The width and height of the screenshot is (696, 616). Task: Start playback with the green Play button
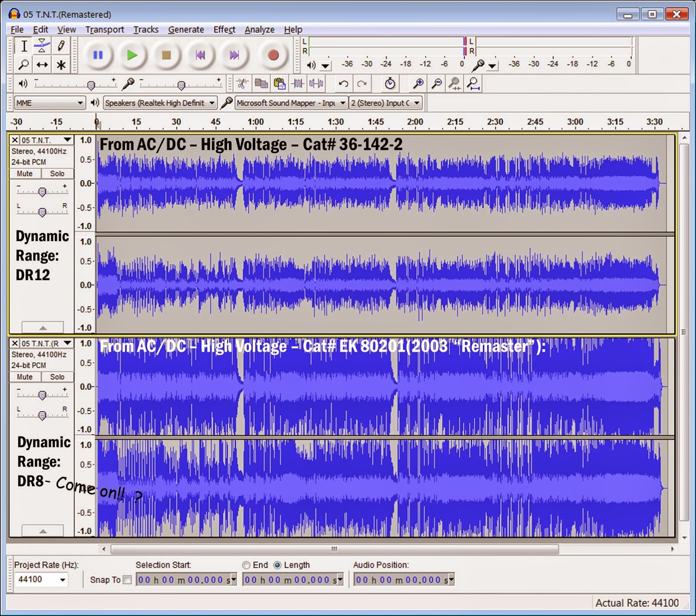pyautogui.click(x=132, y=55)
